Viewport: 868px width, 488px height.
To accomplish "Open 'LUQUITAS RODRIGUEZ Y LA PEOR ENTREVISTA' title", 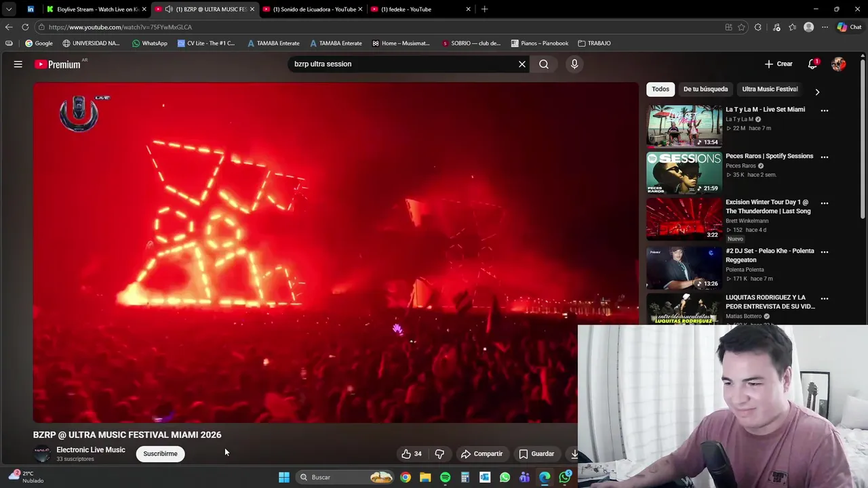I will (770, 302).
